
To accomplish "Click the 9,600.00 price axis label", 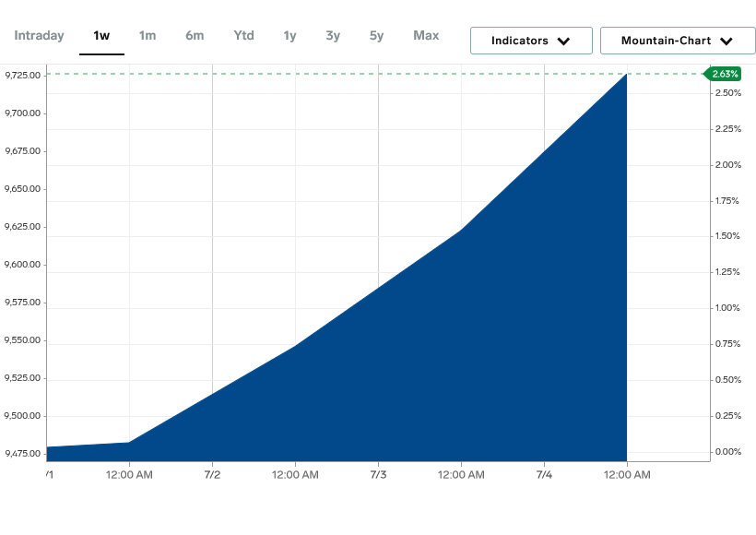I will 22,265.
